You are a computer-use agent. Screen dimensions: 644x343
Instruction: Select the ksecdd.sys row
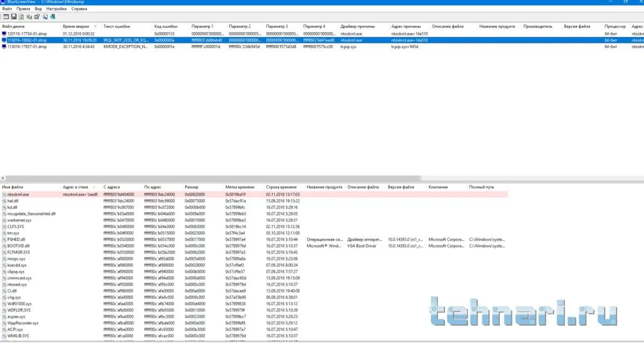pos(254,265)
